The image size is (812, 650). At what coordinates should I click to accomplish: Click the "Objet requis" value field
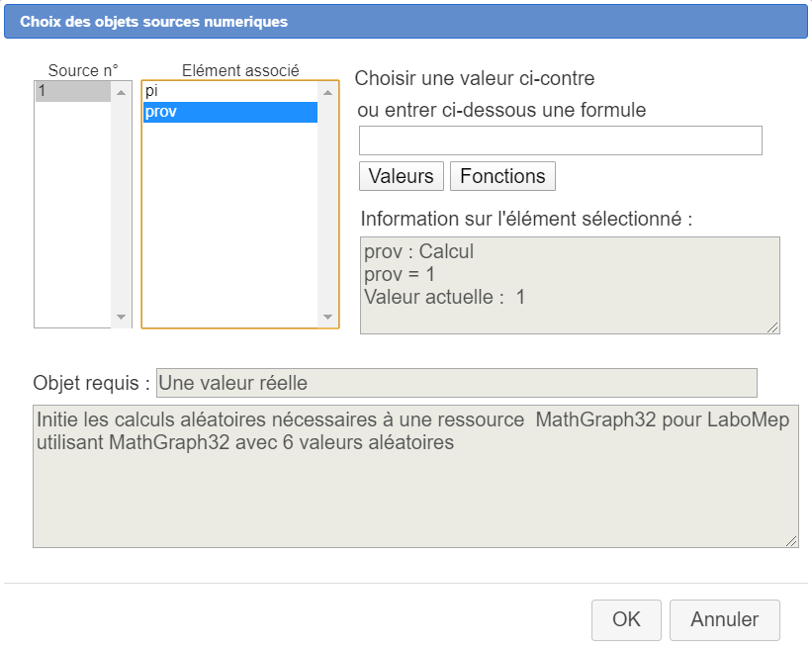click(456, 383)
